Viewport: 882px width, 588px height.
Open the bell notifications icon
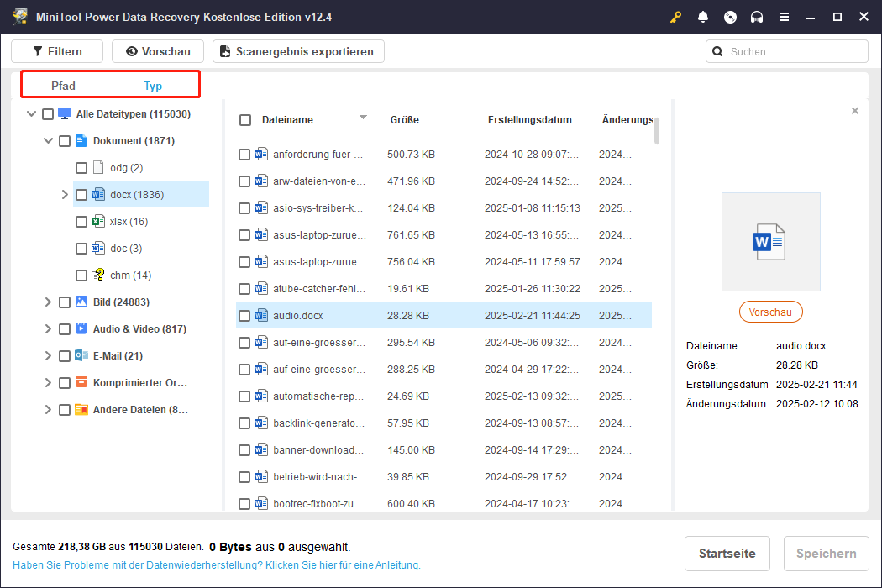tap(702, 17)
